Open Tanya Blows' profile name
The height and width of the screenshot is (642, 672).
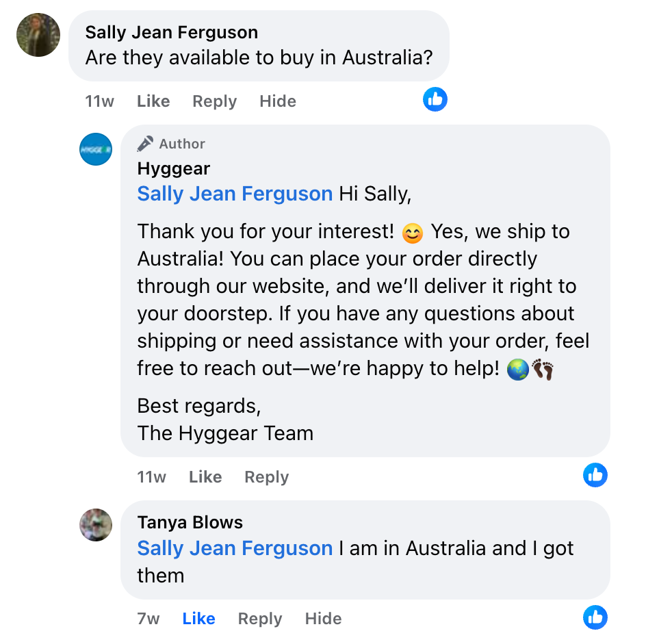click(190, 522)
